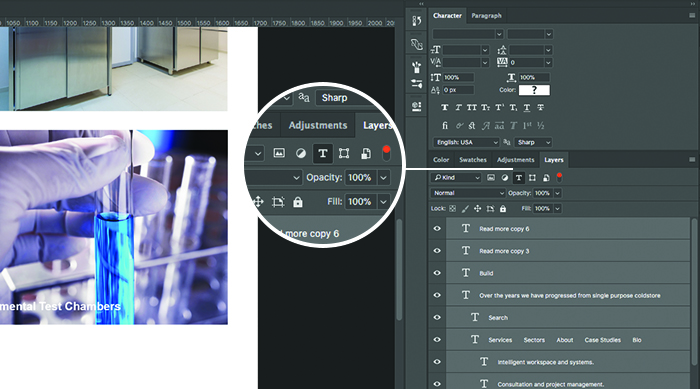Filter layers for type layers

(x=518, y=178)
